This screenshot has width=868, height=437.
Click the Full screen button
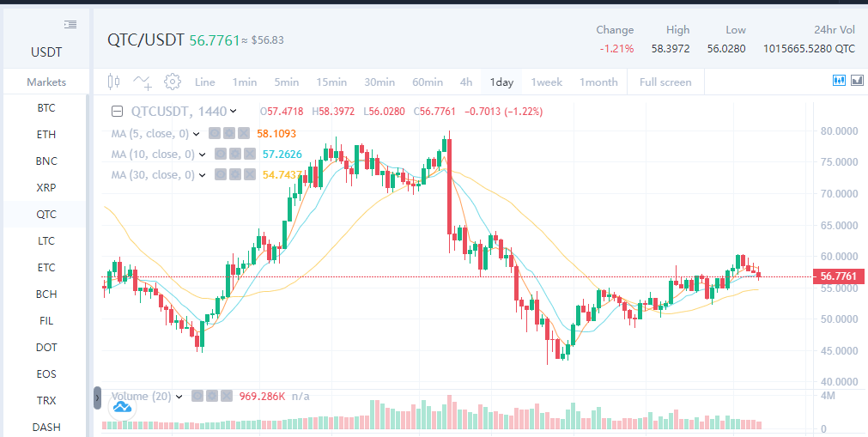[665, 82]
